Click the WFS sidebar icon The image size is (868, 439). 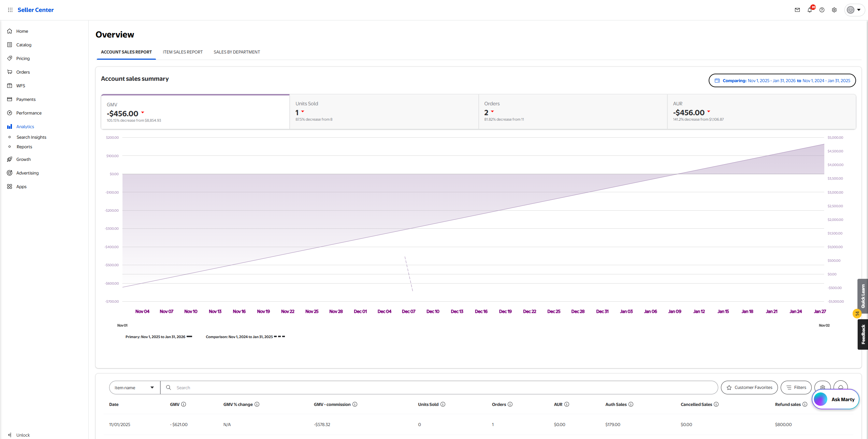point(10,86)
